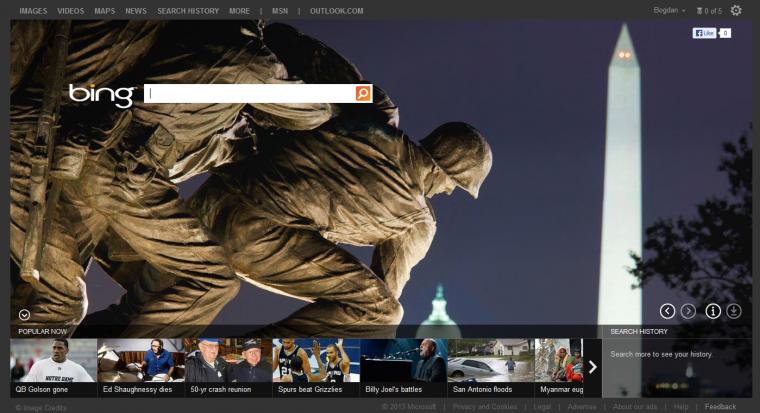Image resolution: width=760 pixels, height=413 pixels.
Task: Click the Feedback link in footer
Action: click(x=720, y=407)
